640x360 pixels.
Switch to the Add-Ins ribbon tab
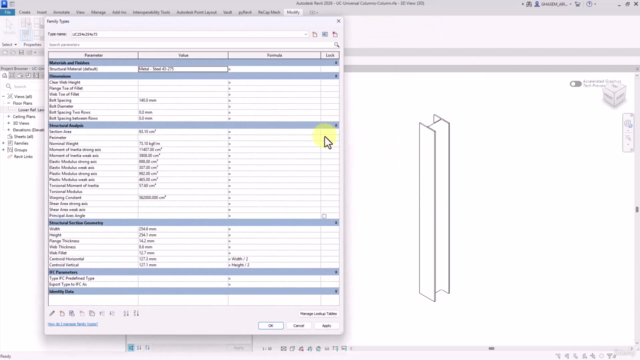[x=119, y=12]
